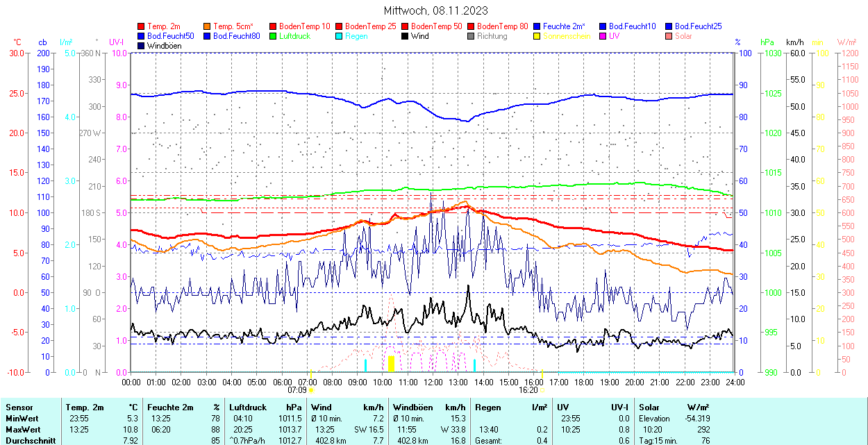Image resolution: width=868 pixels, height=445 pixels.
Task: Click the 07:09 sunrise time marker
Action: click(297, 390)
